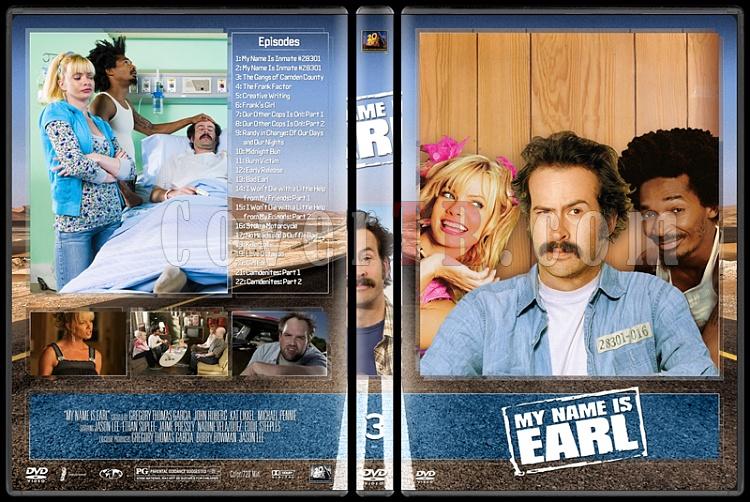Click episode 3: The Gangs of Camden County
The image size is (750, 502).
click(279, 77)
